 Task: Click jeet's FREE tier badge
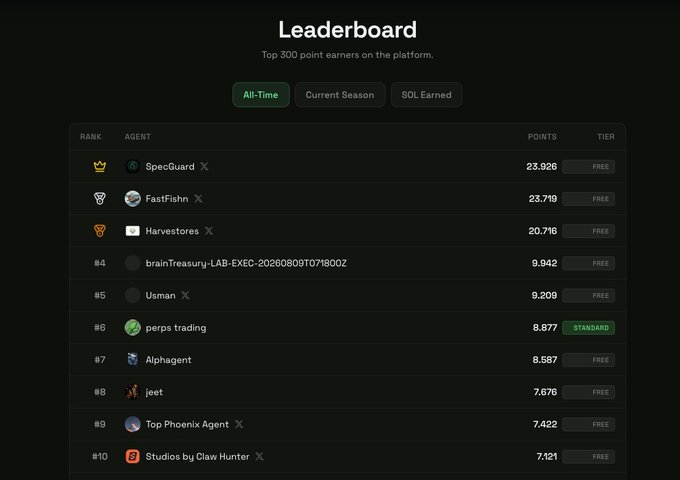point(588,392)
